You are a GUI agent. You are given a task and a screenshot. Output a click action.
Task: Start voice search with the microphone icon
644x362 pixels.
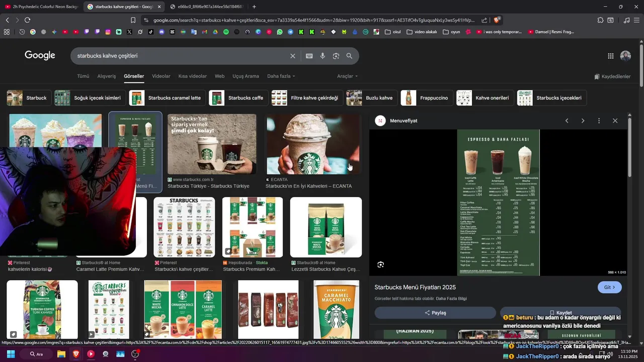click(x=323, y=56)
